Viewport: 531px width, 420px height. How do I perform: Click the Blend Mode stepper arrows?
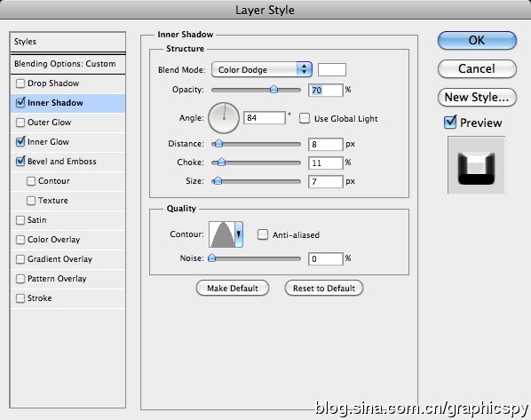pyautogui.click(x=304, y=70)
